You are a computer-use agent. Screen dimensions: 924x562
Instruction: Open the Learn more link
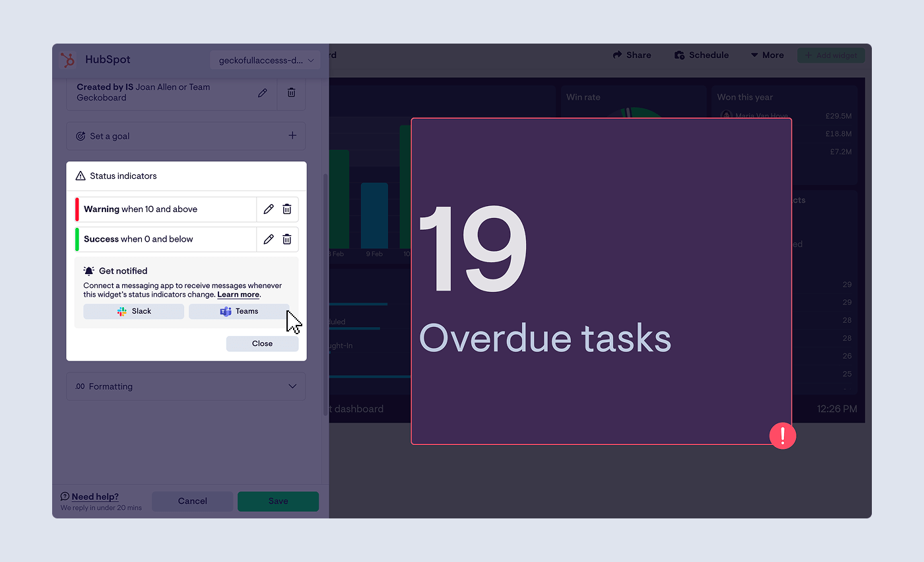tap(238, 295)
